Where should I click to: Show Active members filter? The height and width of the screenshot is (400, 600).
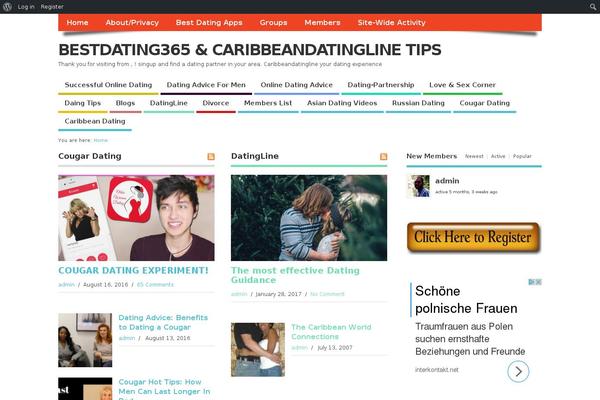coord(498,156)
